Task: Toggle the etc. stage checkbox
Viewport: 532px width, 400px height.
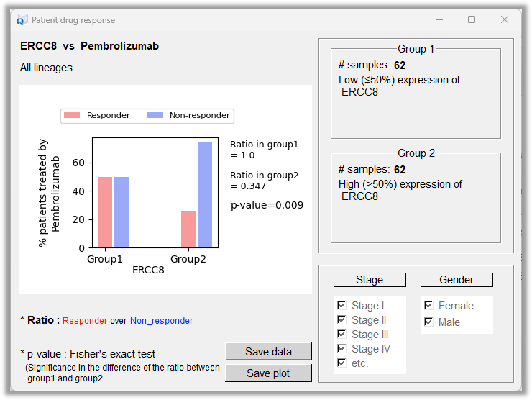Action: pos(341,363)
